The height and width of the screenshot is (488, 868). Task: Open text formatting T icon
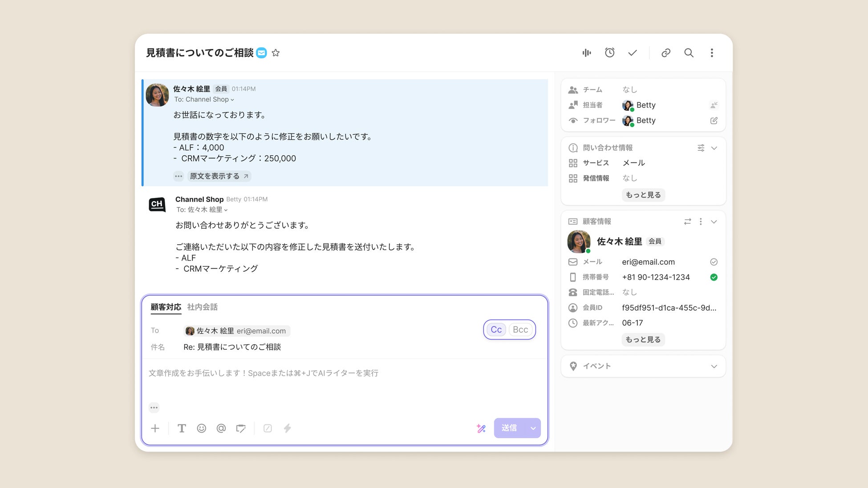coord(182,428)
